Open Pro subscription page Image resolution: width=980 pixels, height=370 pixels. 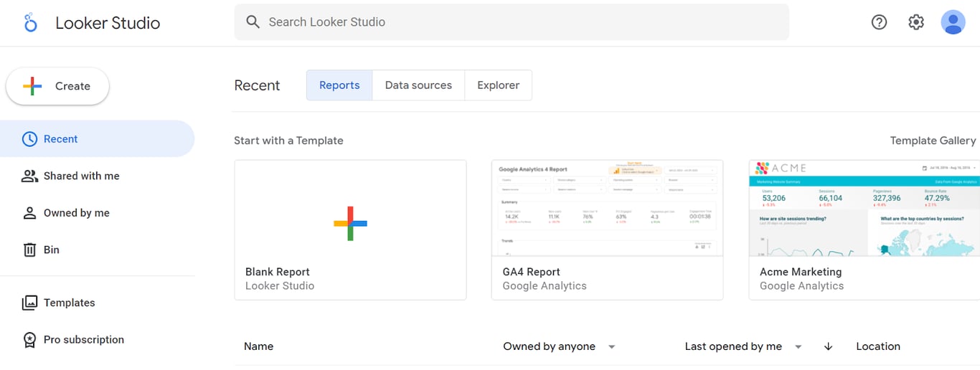(x=97, y=340)
